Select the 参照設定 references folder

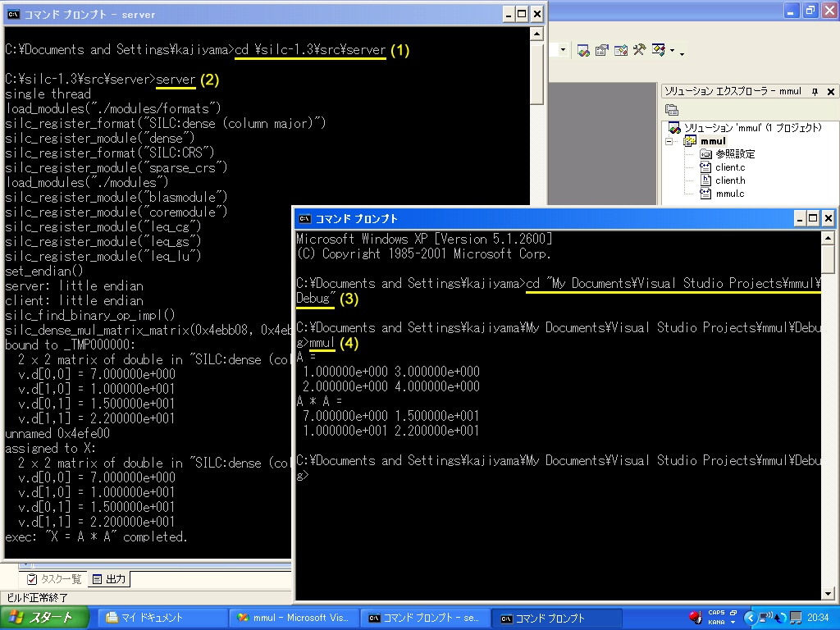tap(735, 153)
